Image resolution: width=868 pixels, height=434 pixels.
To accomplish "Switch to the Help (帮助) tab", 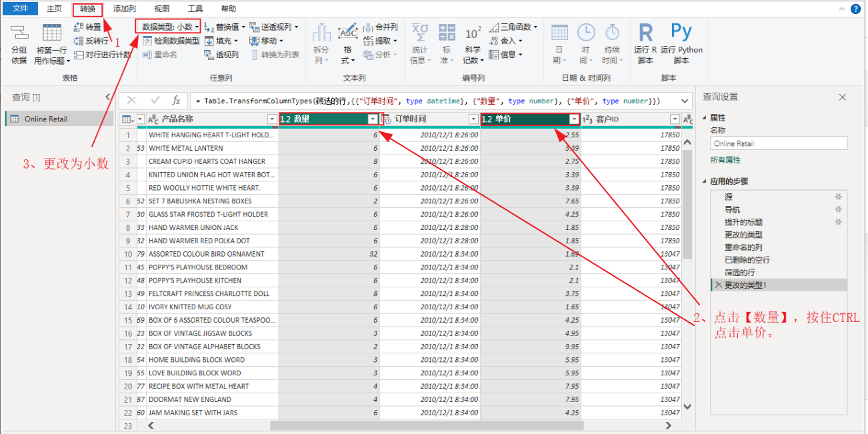I will click(228, 9).
